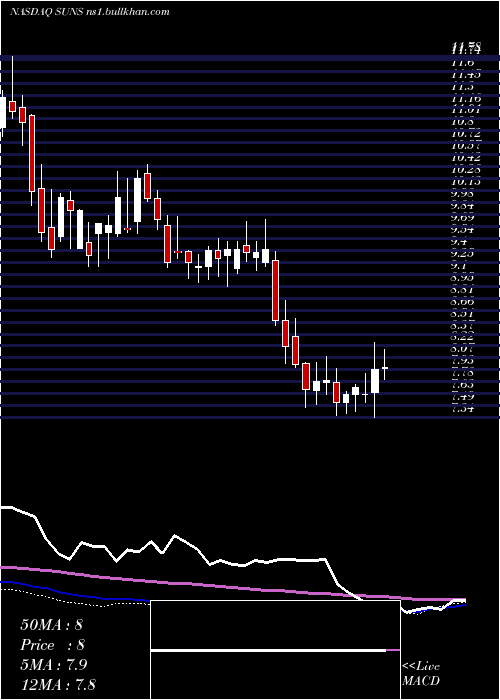Select the Price : 8 legend text
The height and width of the screenshot is (700, 500).
click(x=52, y=645)
